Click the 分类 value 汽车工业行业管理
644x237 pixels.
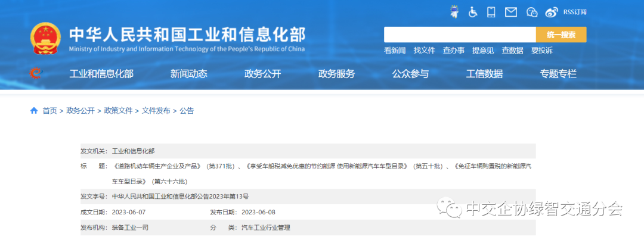coord(266,227)
